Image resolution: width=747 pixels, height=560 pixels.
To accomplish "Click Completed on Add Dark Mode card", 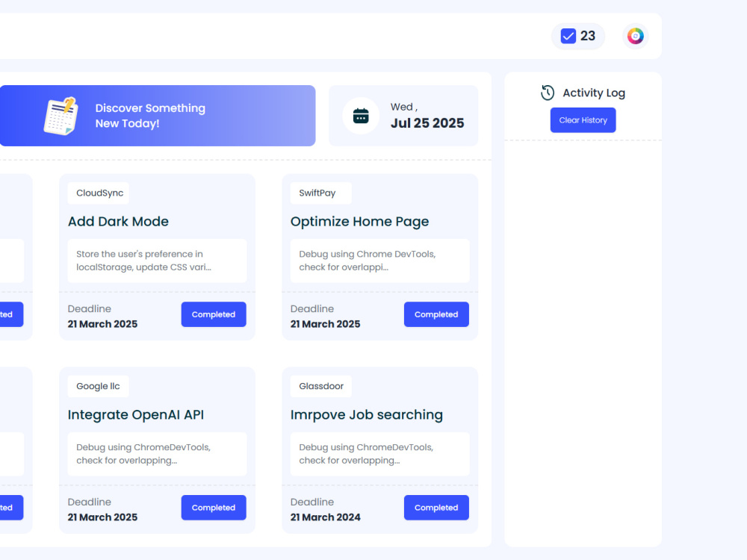I will click(214, 314).
